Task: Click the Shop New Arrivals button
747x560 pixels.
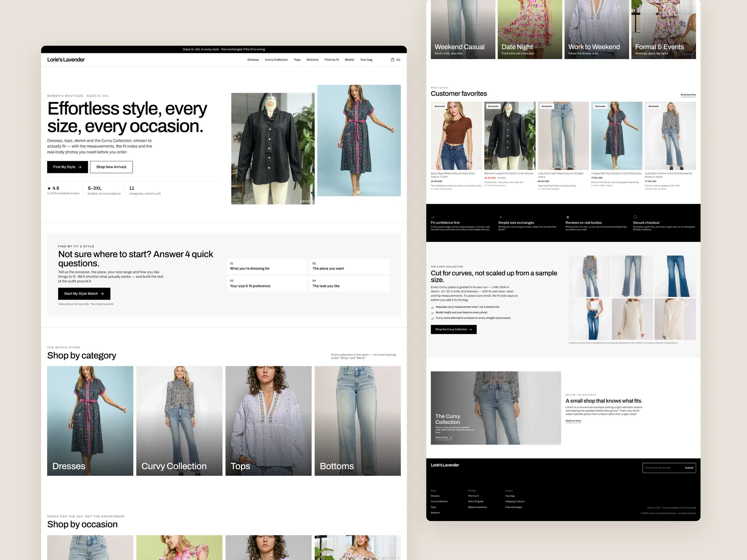Action: coord(111,167)
